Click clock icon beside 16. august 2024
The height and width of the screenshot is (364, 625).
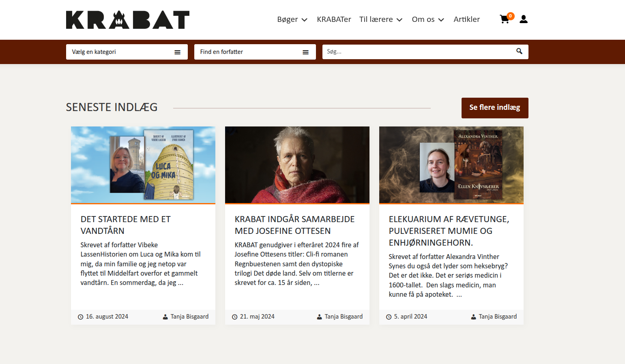coord(80,317)
